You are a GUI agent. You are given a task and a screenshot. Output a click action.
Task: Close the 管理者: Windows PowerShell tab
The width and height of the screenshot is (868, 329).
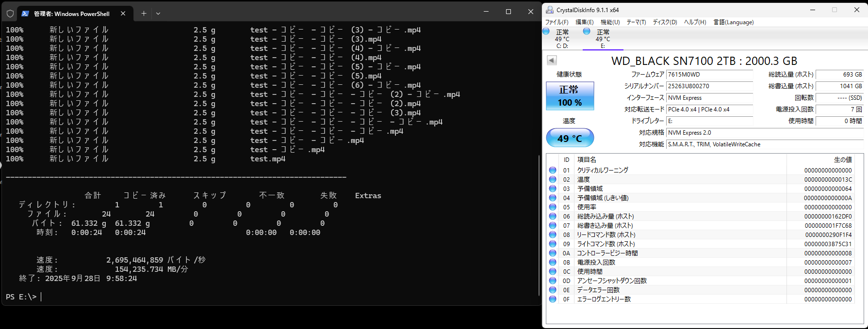pyautogui.click(x=123, y=14)
